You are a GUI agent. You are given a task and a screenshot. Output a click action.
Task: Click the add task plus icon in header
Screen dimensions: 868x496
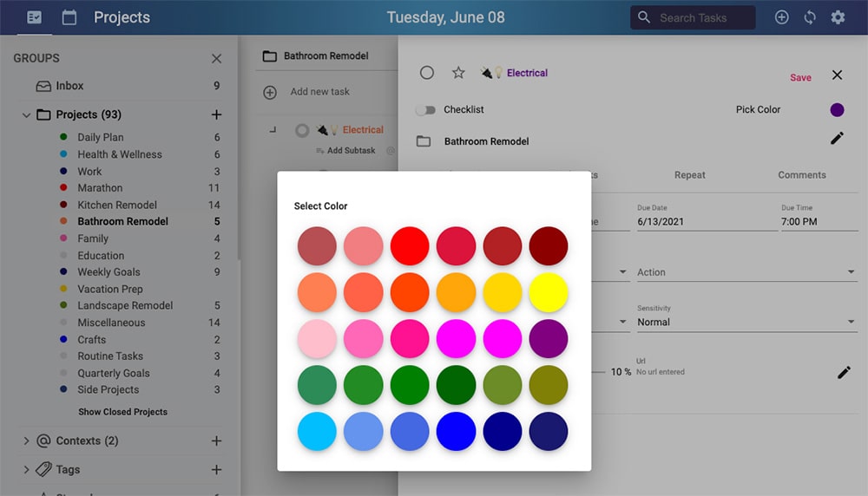[x=782, y=17]
